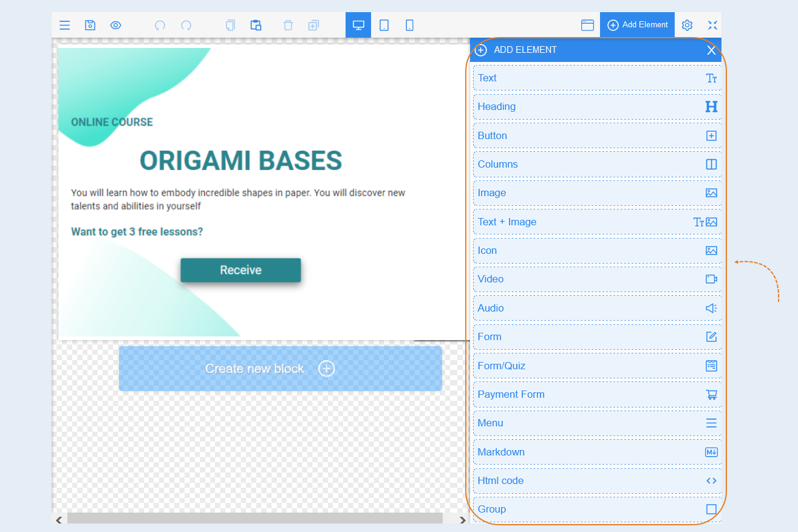The height and width of the screenshot is (532, 798).
Task: Paste element from clipboard
Action: (256, 26)
